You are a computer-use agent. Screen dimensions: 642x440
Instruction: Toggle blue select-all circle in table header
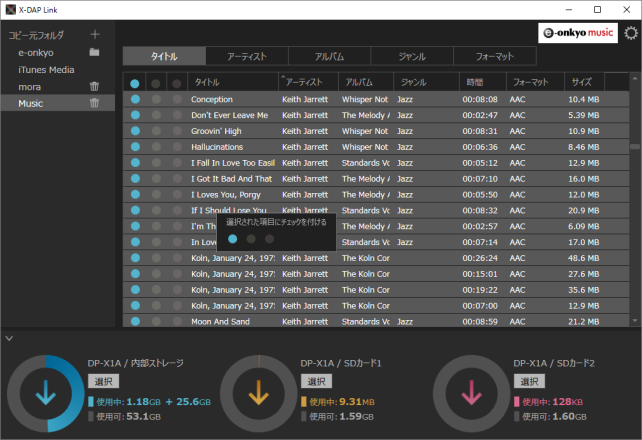[135, 83]
